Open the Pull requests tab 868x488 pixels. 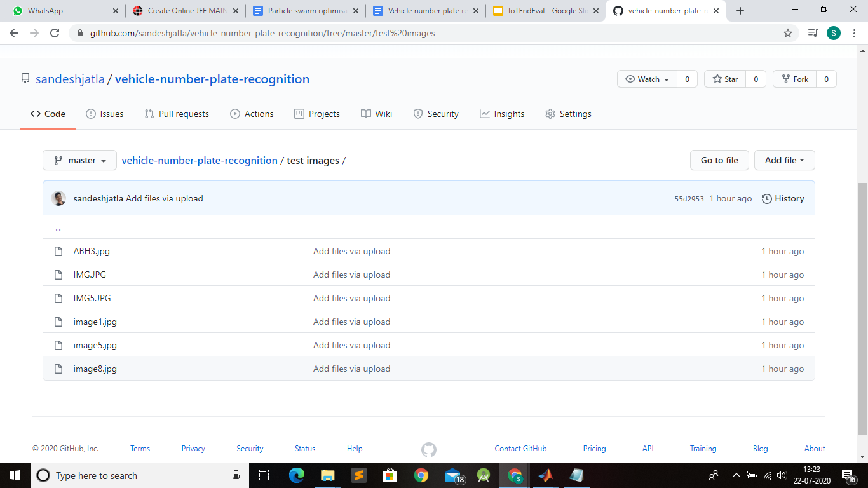(x=177, y=114)
